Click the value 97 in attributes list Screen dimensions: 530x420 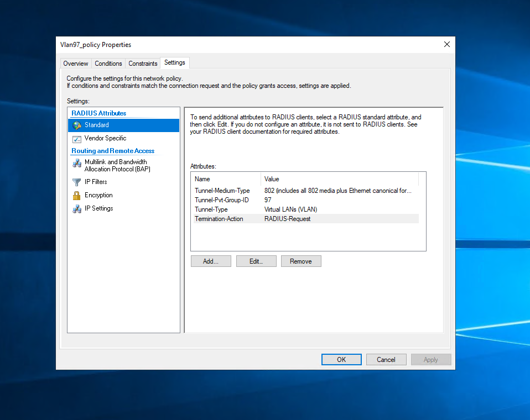[x=268, y=200]
